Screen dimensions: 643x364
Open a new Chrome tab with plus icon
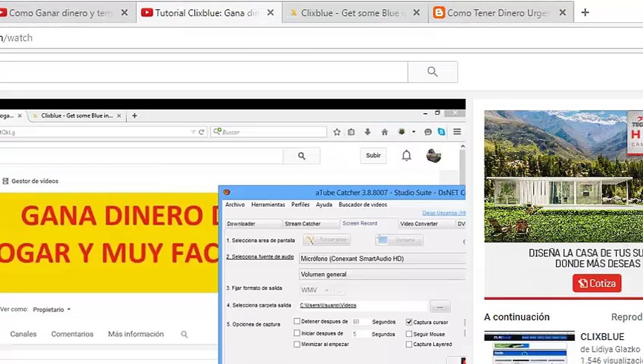tap(585, 13)
